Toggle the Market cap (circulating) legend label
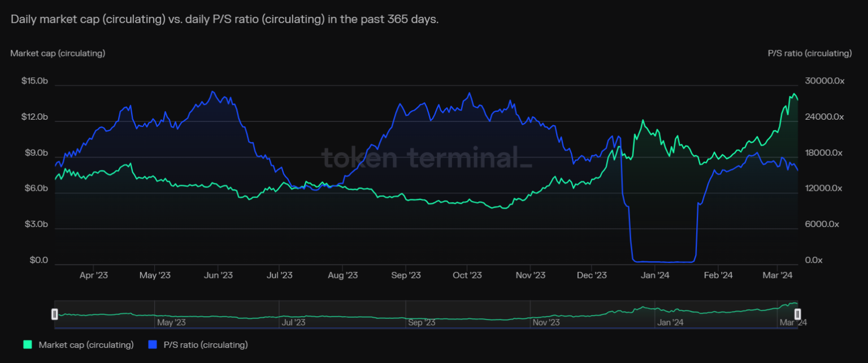 tap(86, 344)
